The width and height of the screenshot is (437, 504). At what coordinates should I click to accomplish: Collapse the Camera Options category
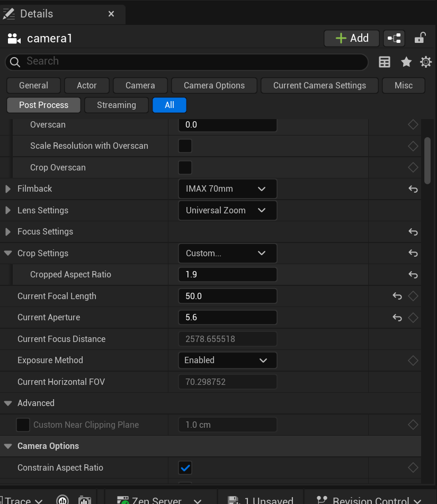8,446
